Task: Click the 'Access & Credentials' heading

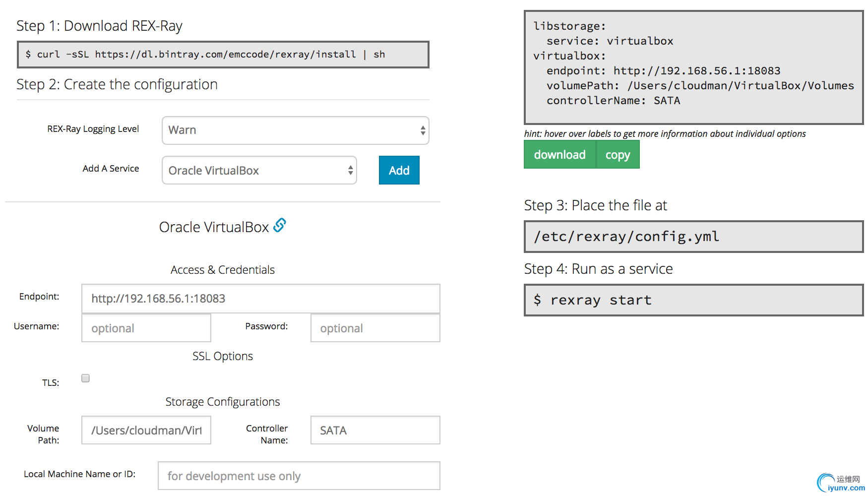Action: click(x=223, y=270)
